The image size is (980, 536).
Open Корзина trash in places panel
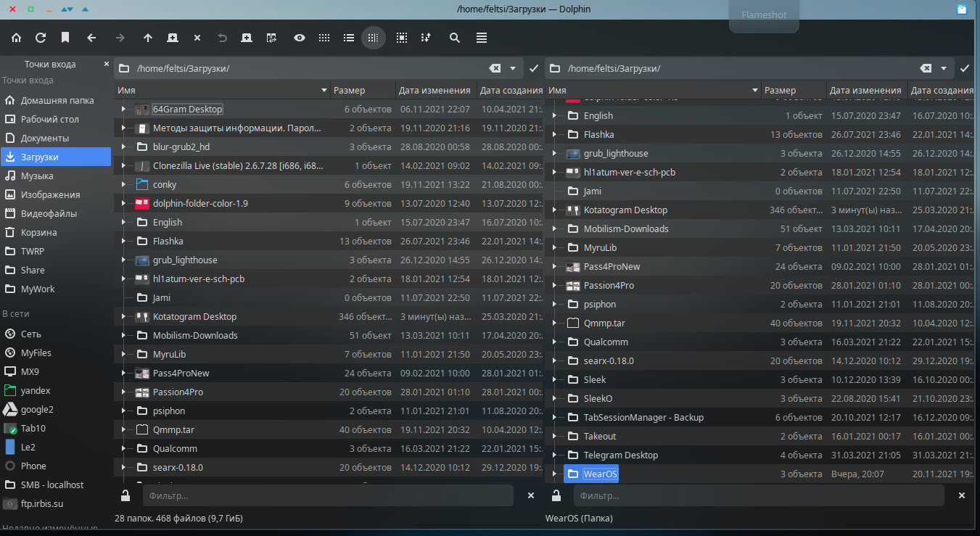pyautogui.click(x=56, y=232)
